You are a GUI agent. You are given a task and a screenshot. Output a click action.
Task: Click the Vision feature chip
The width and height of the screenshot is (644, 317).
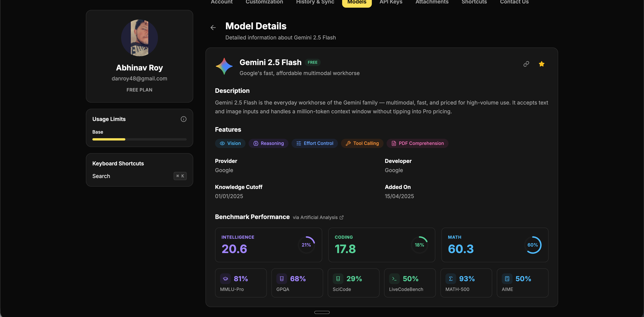coord(230,143)
